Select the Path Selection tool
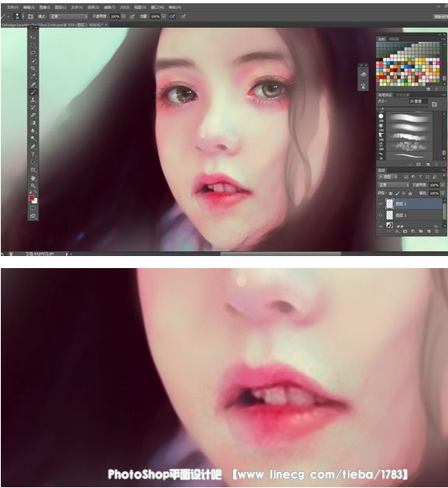Screen dimensions: 448x488 pos(33,162)
